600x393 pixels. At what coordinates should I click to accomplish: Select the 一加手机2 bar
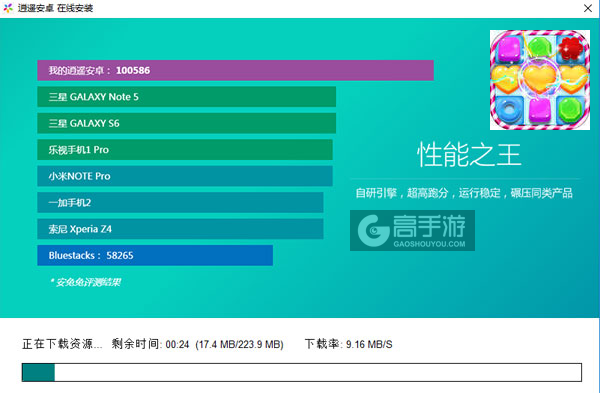pos(180,202)
